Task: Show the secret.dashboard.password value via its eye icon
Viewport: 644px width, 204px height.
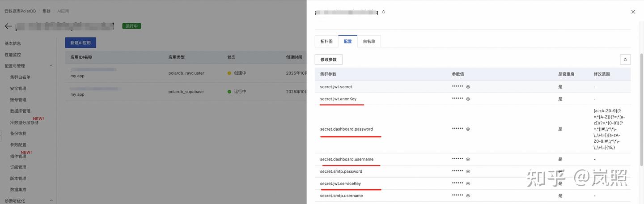Action: (x=468, y=129)
